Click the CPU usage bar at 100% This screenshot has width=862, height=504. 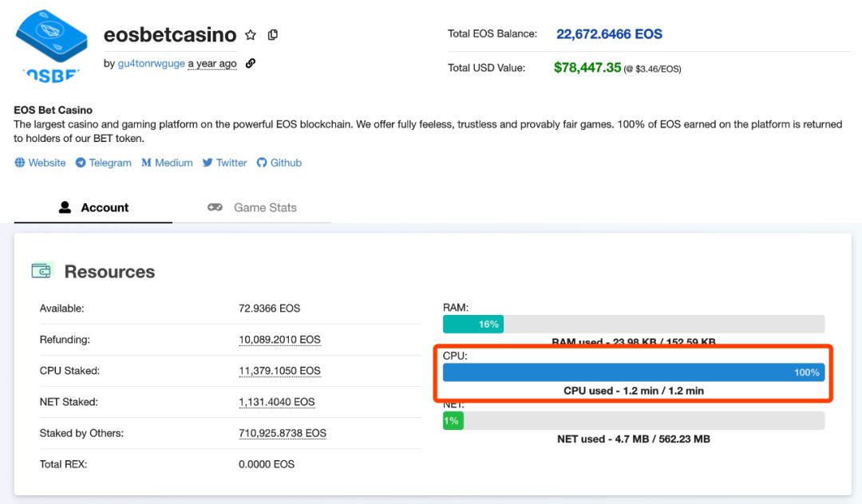(633, 372)
